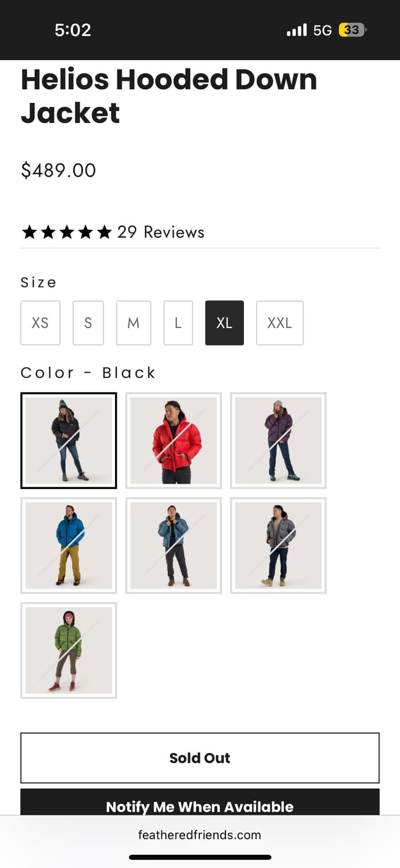Choose the black jacket color swatch

[69, 440]
